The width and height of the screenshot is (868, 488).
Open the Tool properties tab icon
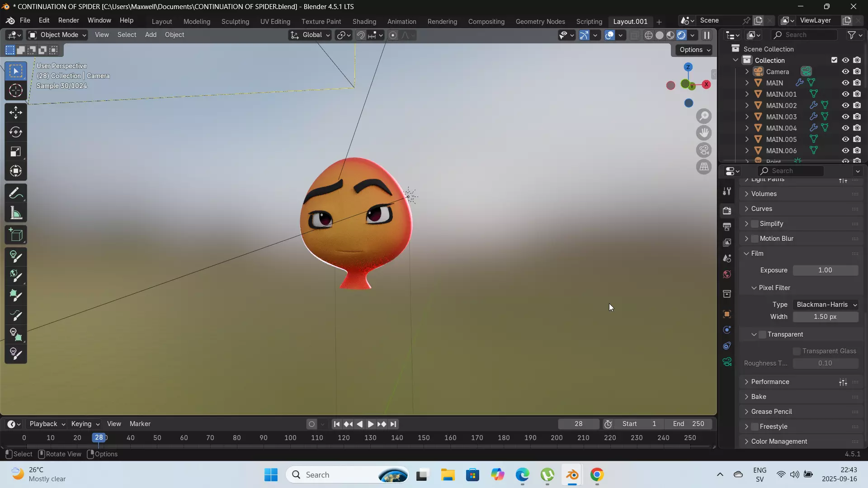pos(727,191)
